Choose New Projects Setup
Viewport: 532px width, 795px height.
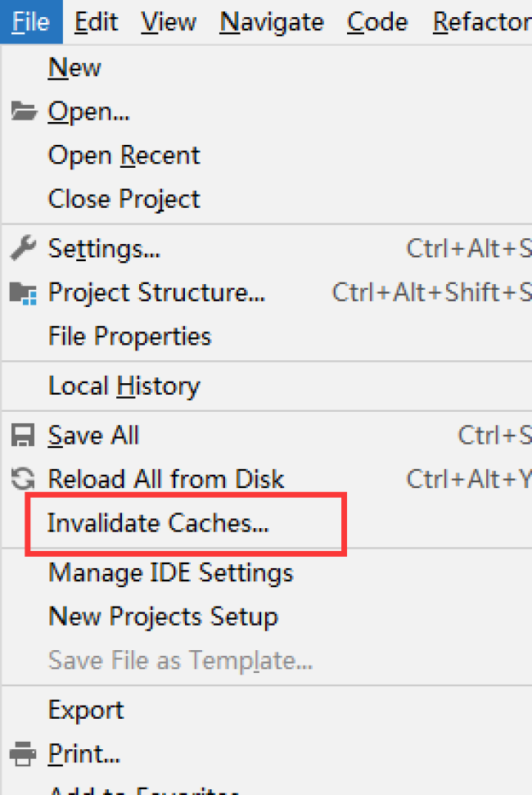coord(163,616)
